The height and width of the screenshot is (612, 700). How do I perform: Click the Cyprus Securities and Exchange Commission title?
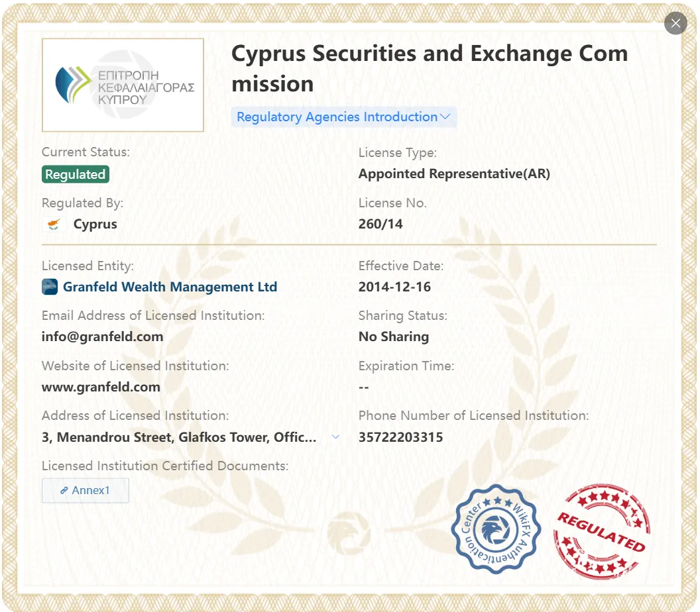click(430, 68)
